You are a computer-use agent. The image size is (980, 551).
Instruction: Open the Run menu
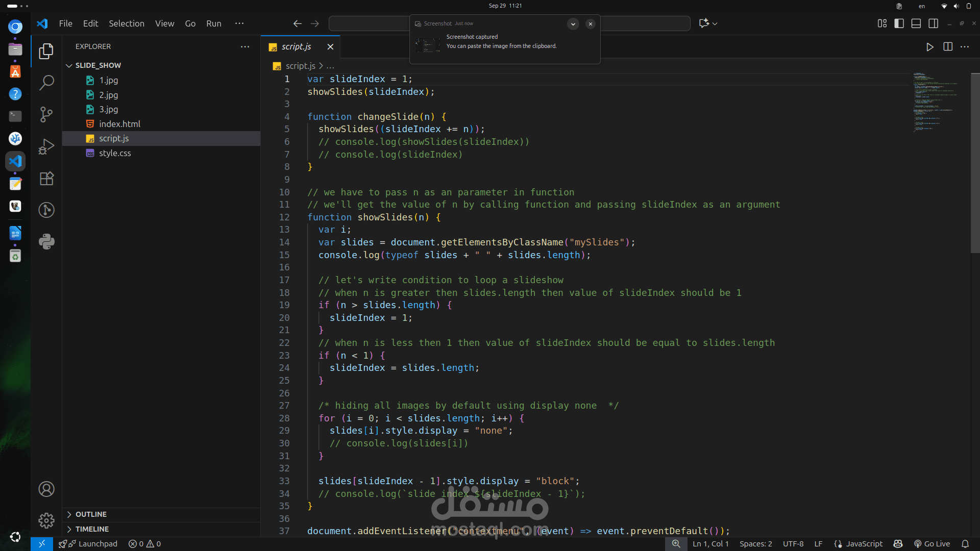[213, 23]
